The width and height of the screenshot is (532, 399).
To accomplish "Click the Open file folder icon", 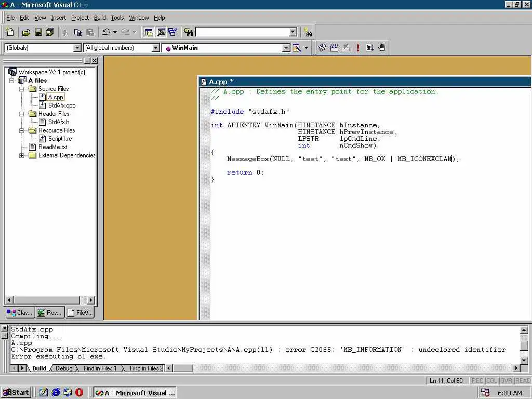I will 26,32.
